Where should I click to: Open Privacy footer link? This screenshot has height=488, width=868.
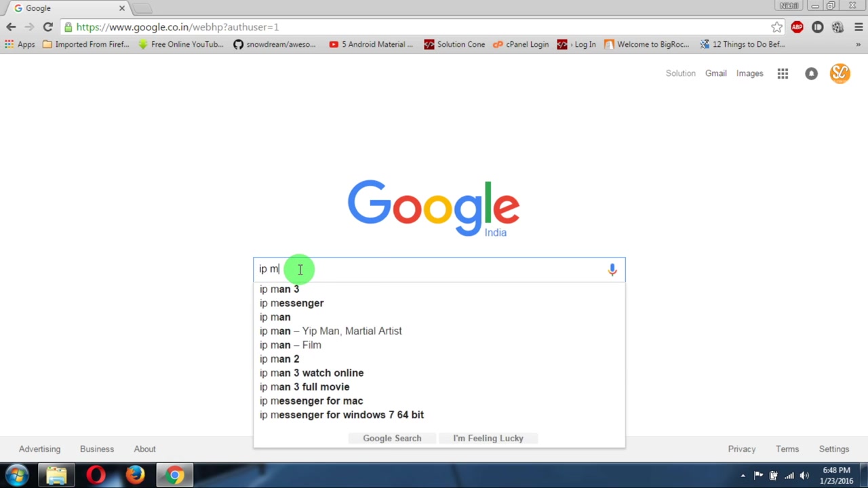741,449
